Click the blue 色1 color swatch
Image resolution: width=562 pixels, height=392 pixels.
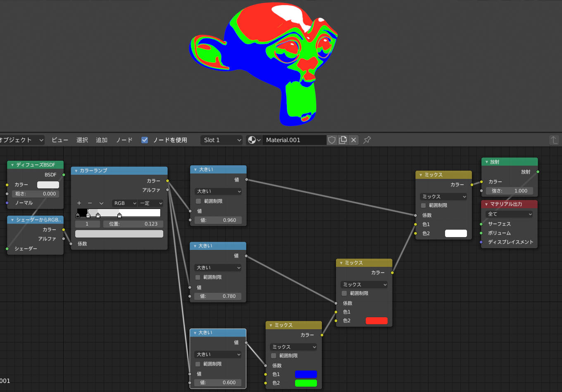coord(306,374)
